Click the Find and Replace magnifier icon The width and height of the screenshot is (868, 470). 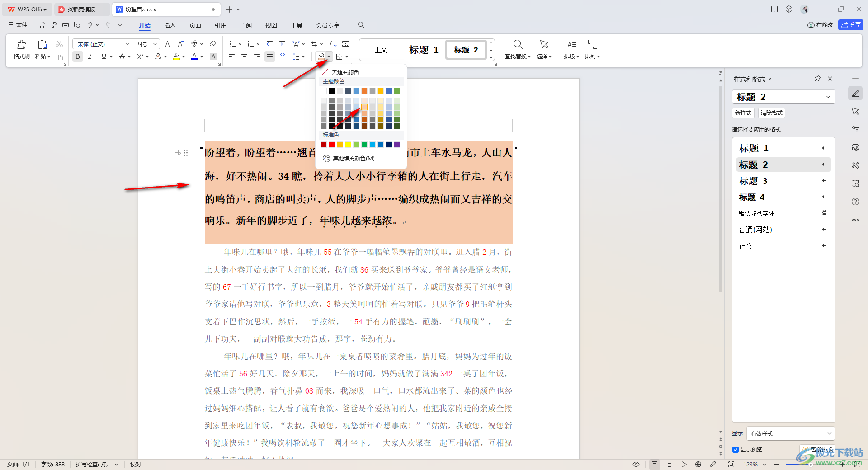point(518,44)
